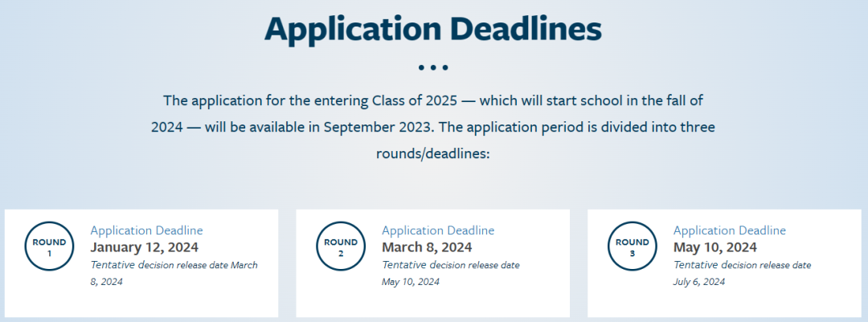Click the Round 1 circle icon
The width and height of the screenshot is (868, 322).
tap(49, 247)
